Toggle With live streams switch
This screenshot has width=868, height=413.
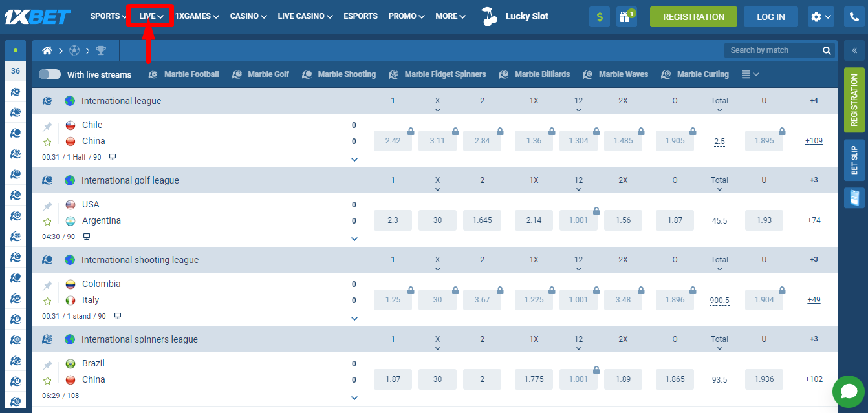click(50, 74)
